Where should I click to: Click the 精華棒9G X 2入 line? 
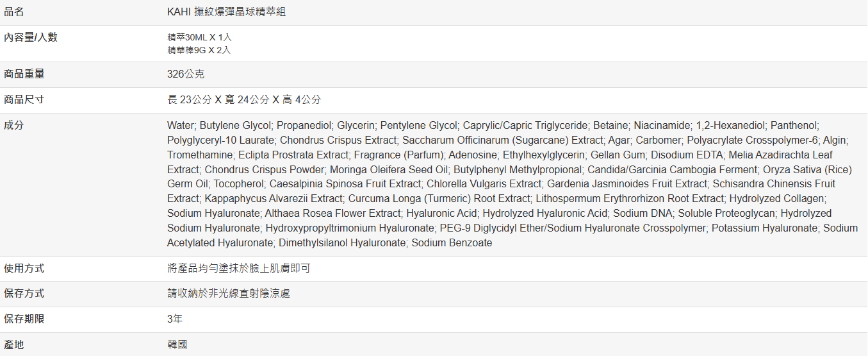coord(199,50)
